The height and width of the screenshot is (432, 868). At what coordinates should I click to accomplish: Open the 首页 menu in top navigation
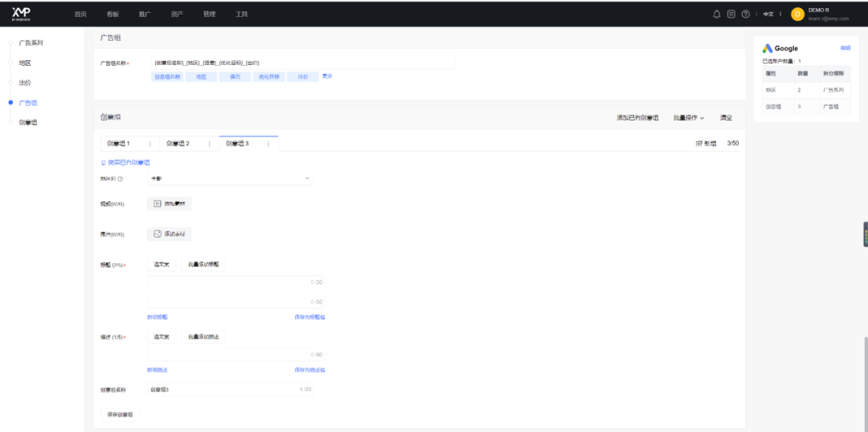[x=80, y=14]
